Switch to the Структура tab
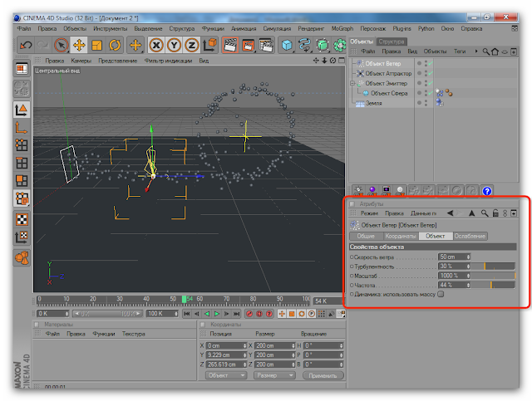This screenshot has width=532, height=401. (x=392, y=42)
